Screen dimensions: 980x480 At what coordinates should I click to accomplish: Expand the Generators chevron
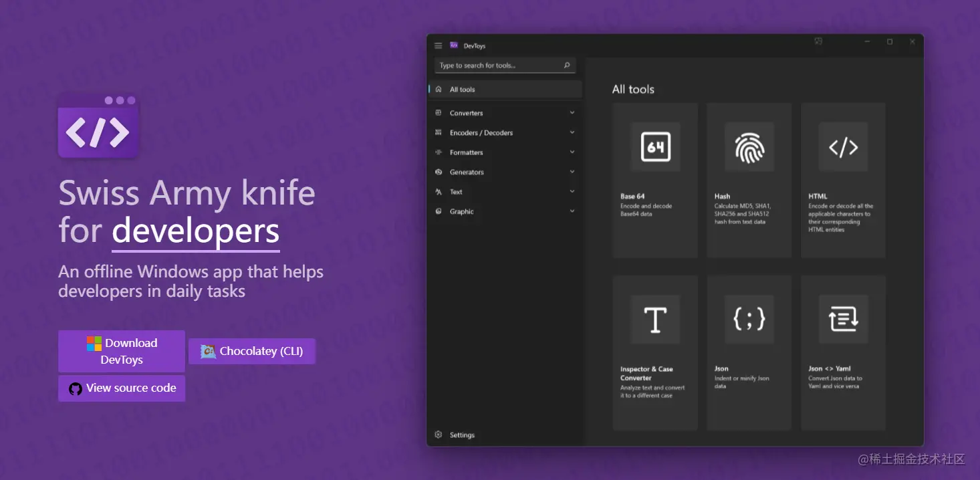click(572, 172)
